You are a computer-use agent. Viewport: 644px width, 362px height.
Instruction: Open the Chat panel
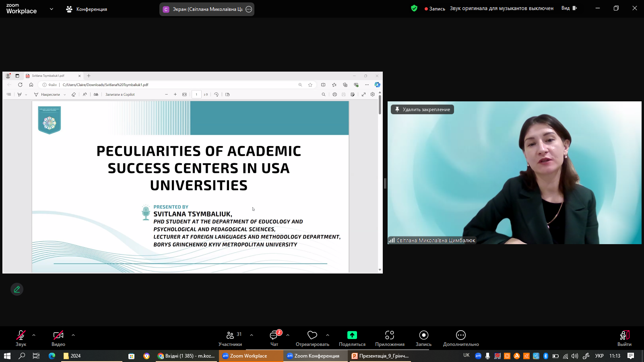pyautogui.click(x=274, y=338)
